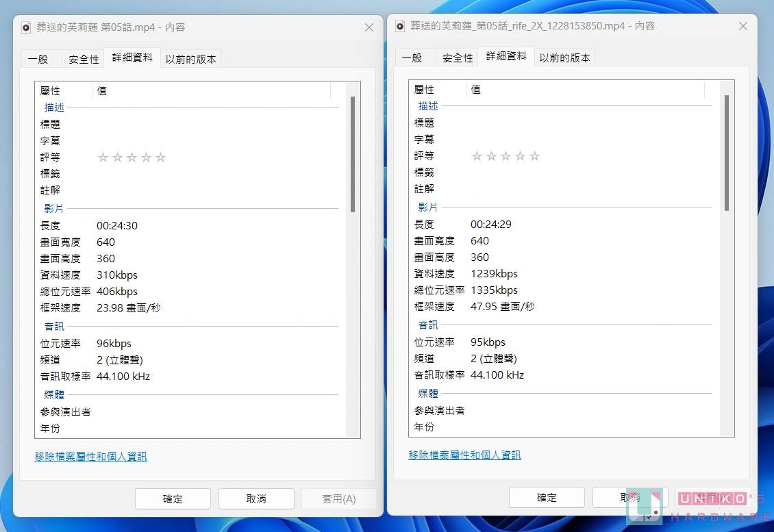
Task: Click 確定 button in left window
Action: (x=173, y=499)
